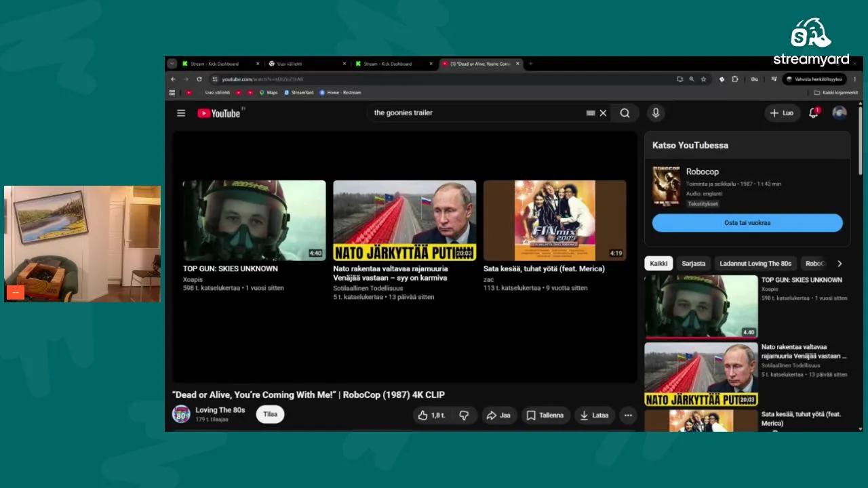Open endscreen TOP GUN: SKIES UNKNOWN thumbnail

tap(254, 220)
